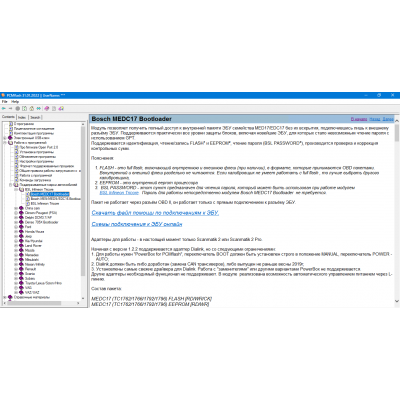The width and height of the screenshot is (400, 400).
Task: Click the purple book icon beside Jeep
Action: (x=21, y=236)
